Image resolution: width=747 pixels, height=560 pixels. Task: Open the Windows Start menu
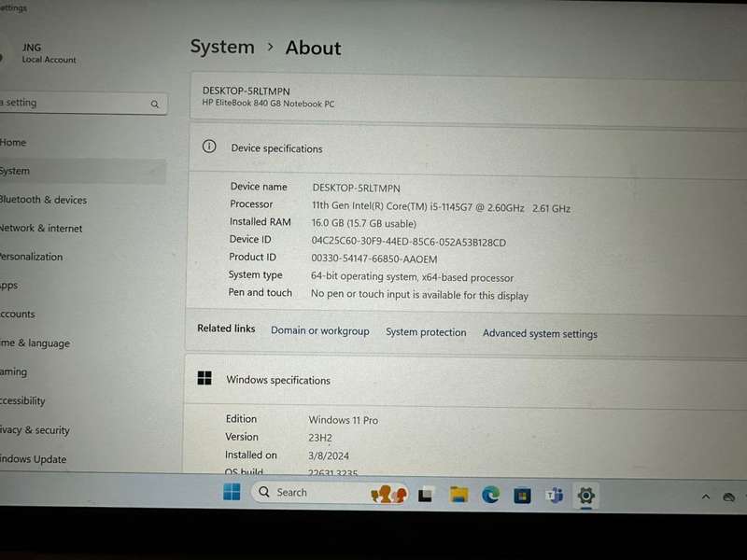click(x=232, y=492)
